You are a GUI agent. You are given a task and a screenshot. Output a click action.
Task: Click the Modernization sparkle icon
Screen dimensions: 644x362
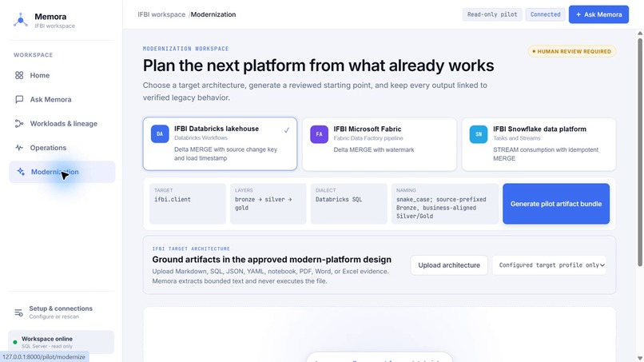(21, 172)
